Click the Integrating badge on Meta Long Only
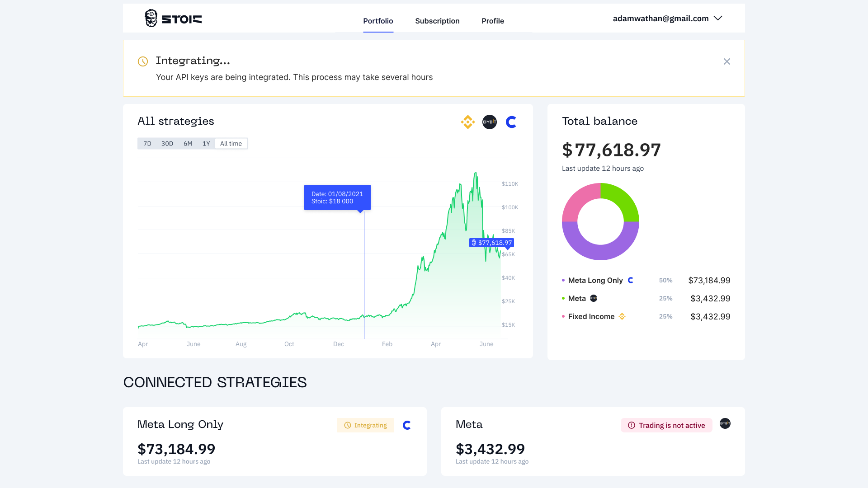The width and height of the screenshot is (868, 488). (365, 425)
